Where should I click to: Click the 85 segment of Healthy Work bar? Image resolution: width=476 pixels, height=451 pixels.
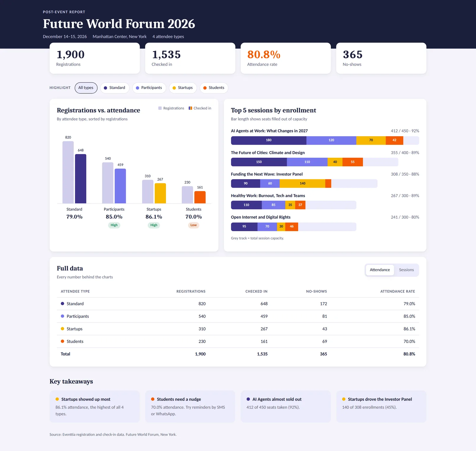click(x=273, y=205)
